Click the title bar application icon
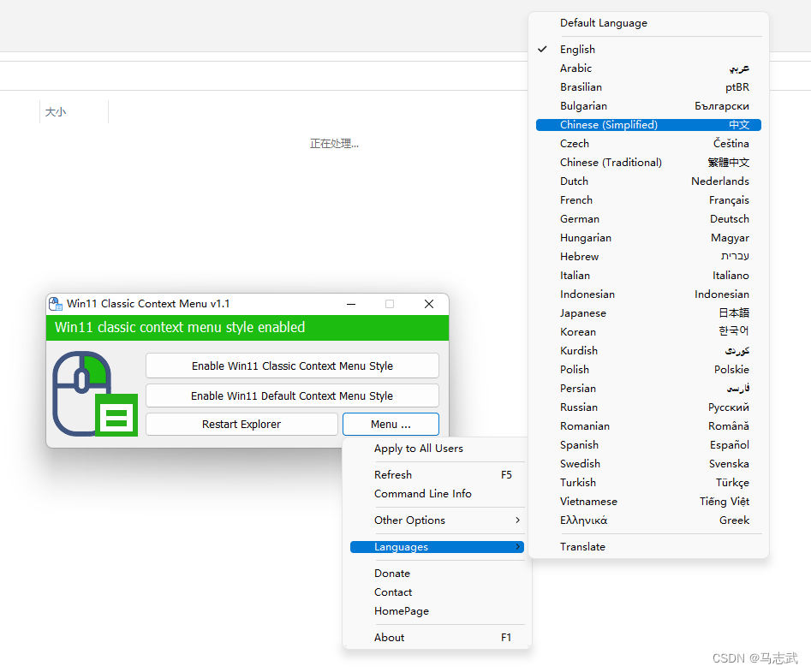The width and height of the screenshot is (811, 672). [55, 304]
